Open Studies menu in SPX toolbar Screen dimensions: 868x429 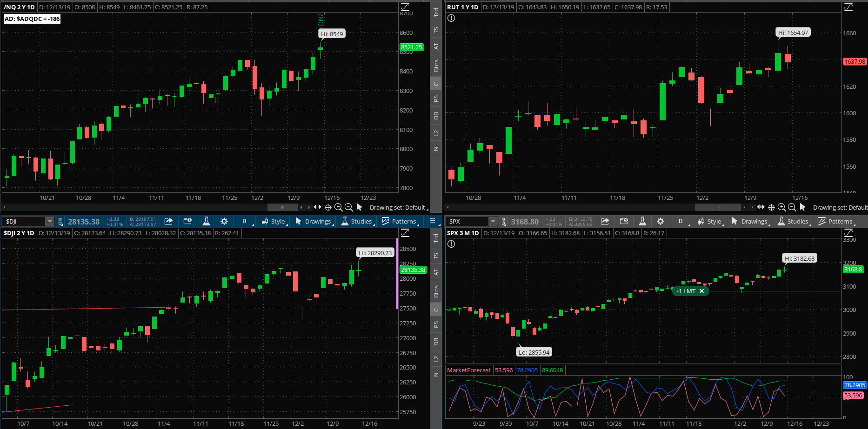pos(794,221)
